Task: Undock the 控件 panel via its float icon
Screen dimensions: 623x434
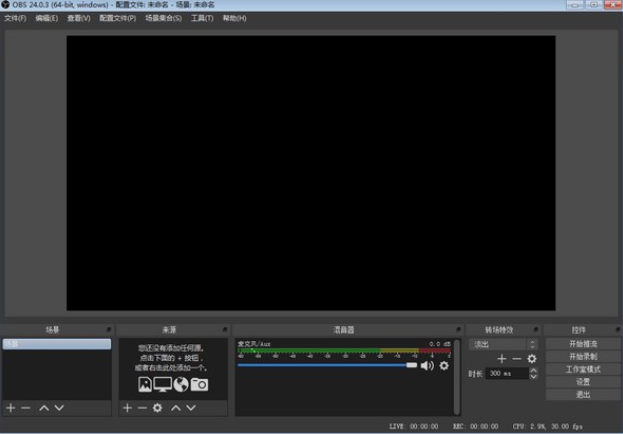Action: coord(617,330)
